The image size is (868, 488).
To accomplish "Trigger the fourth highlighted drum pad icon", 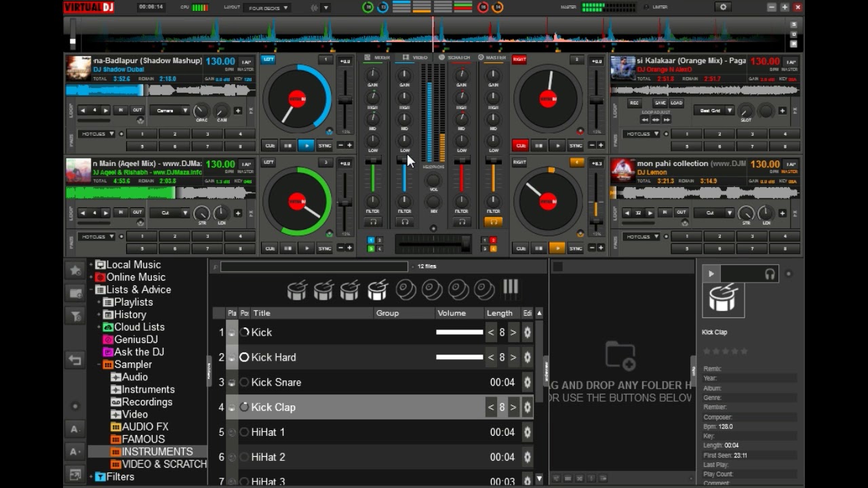I will point(377,290).
